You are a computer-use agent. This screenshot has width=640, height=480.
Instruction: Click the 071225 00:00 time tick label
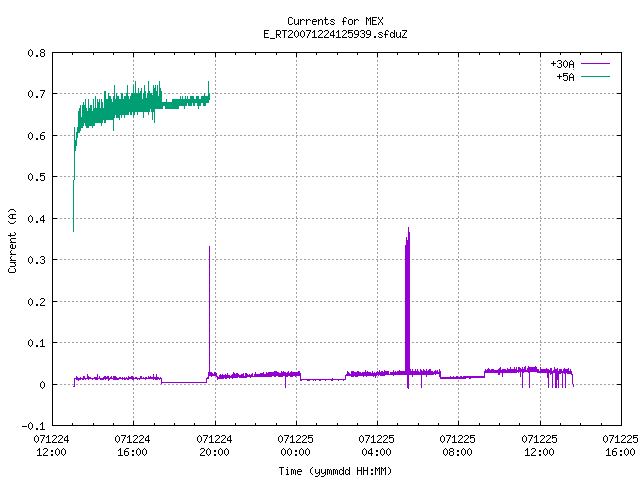pos(296,446)
